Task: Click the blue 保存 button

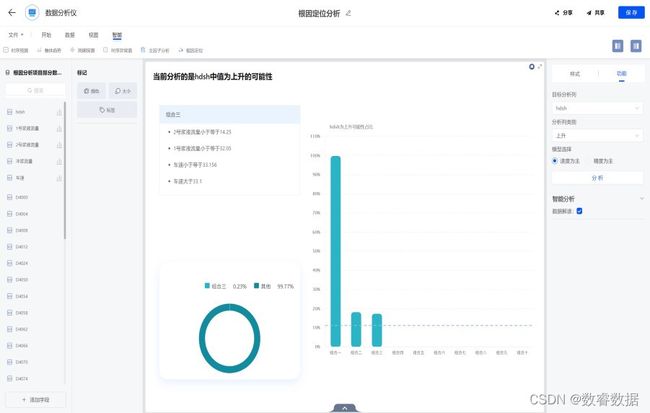Action: (631, 12)
